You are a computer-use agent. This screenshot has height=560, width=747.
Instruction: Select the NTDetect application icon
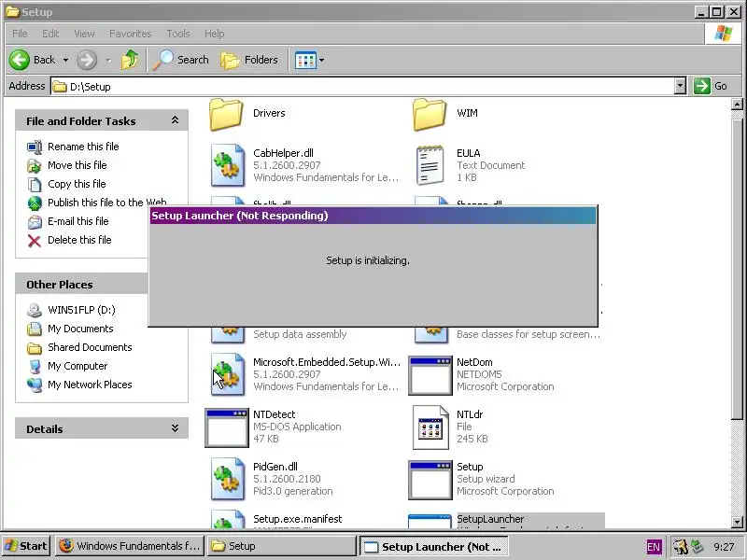click(227, 428)
